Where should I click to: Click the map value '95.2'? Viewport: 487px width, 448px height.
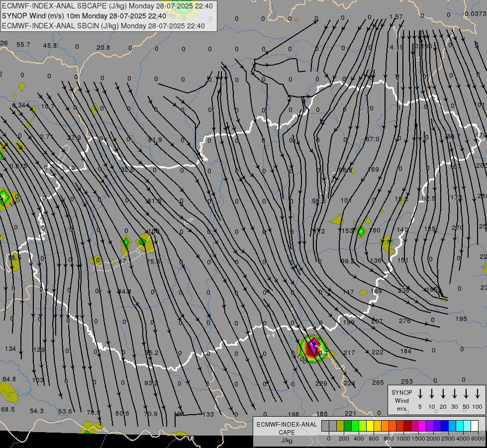tap(152, 352)
